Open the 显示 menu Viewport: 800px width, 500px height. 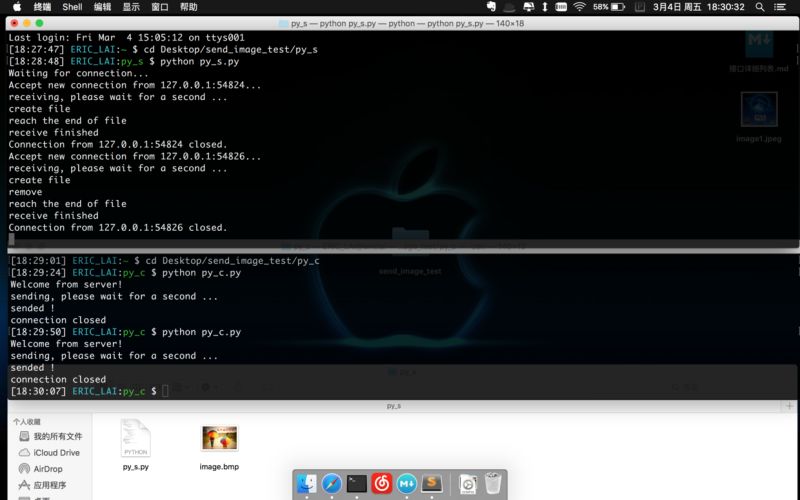(131, 7)
